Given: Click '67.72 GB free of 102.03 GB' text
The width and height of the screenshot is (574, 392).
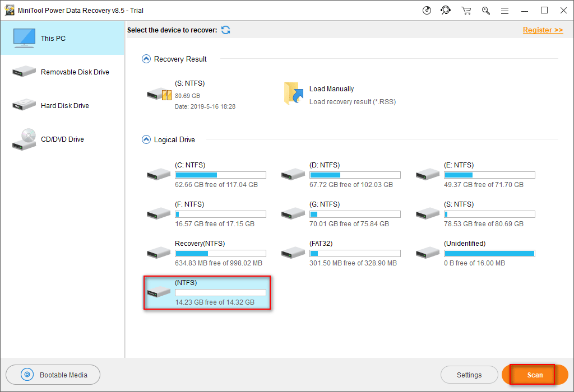Looking at the screenshot, I should pyautogui.click(x=351, y=185).
